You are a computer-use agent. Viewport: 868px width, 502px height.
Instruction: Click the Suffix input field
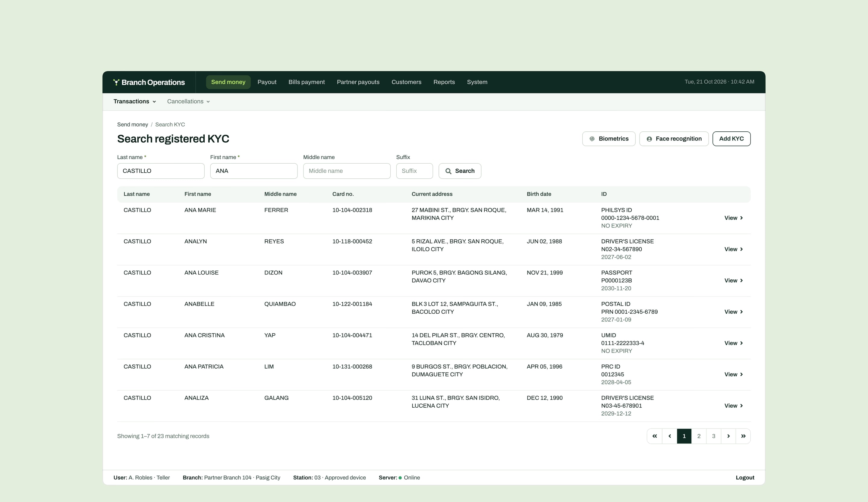(x=414, y=171)
